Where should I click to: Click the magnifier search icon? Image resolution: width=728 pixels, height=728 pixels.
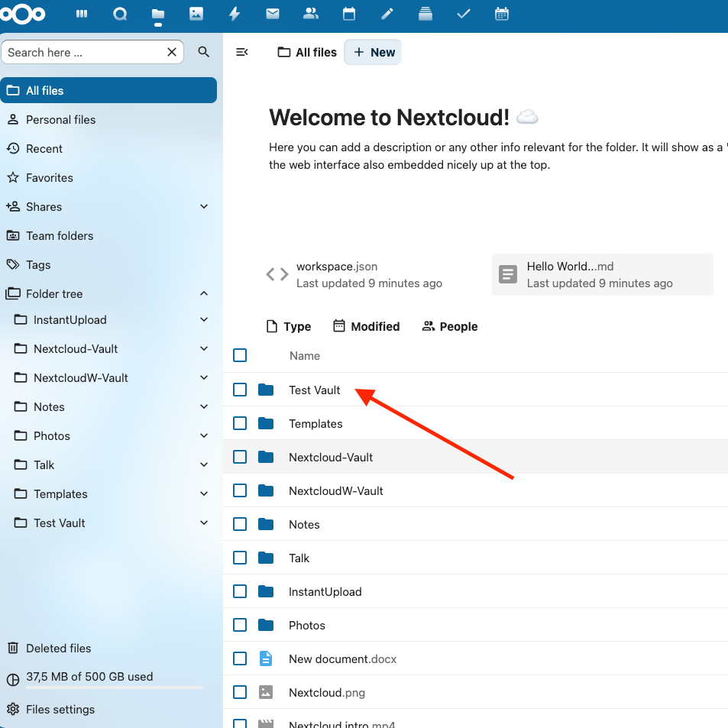pos(203,52)
